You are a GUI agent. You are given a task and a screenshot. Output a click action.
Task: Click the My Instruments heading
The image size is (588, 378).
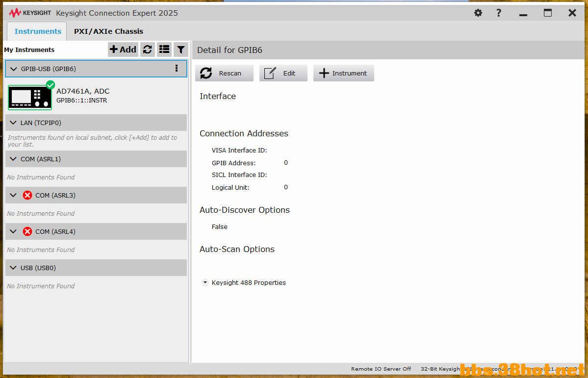click(x=29, y=50)
